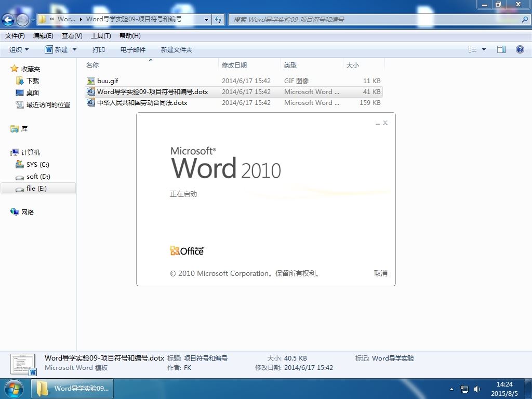532x399 pixels.
Task: Select 中华人民共和国劳动合同法.dotx file name
Action: pos(142,102)
